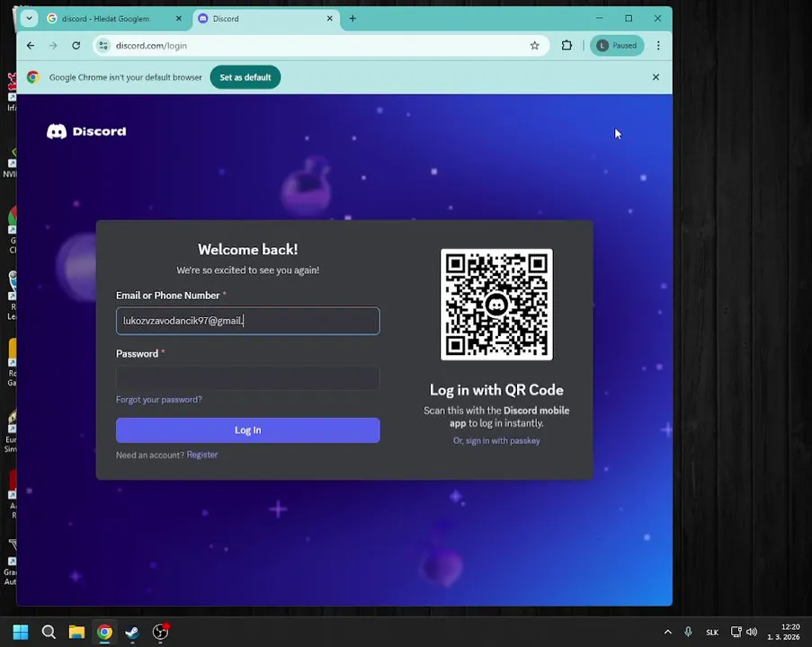The width and height of the screenshot is (812, 647).
Task: Open site information icon in address bar
Action: (103, 46)
